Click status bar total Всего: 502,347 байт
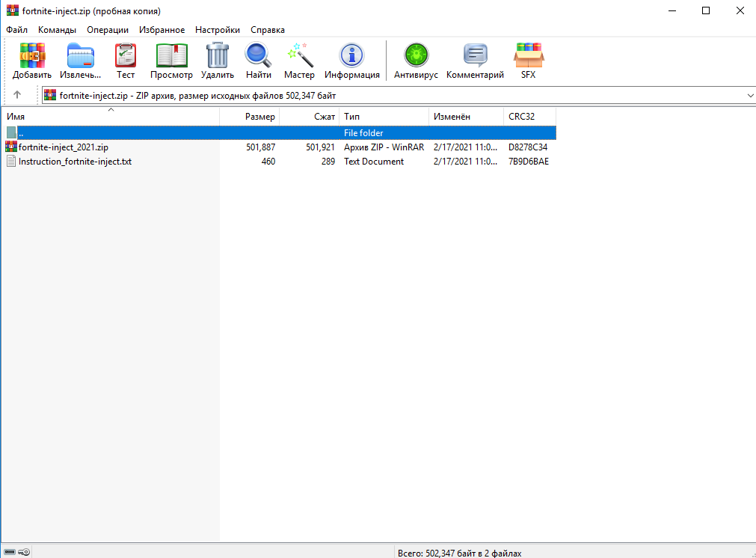Image resolution: width=756 pixels, height=558 pixels. click(x=459, y=554)
